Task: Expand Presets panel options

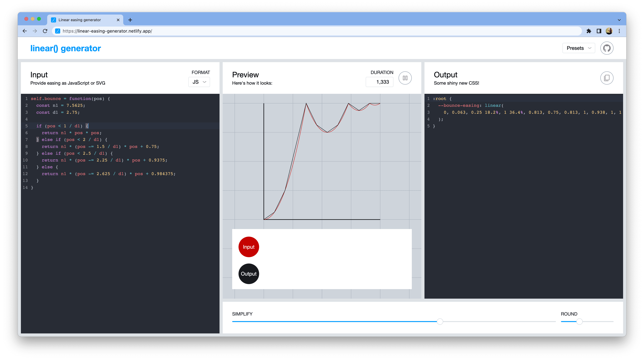Action: (579, 48)
